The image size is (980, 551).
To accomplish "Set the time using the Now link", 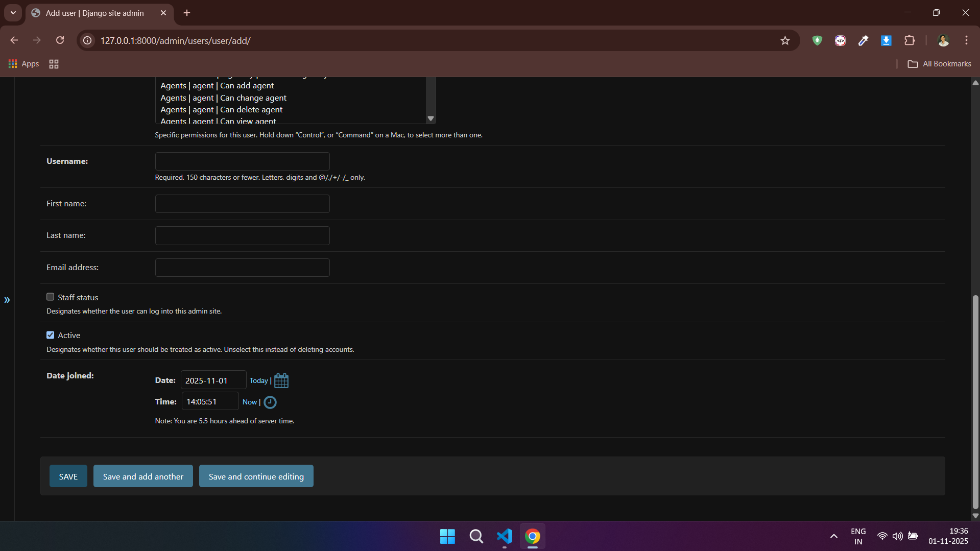I will coord(250,402).
